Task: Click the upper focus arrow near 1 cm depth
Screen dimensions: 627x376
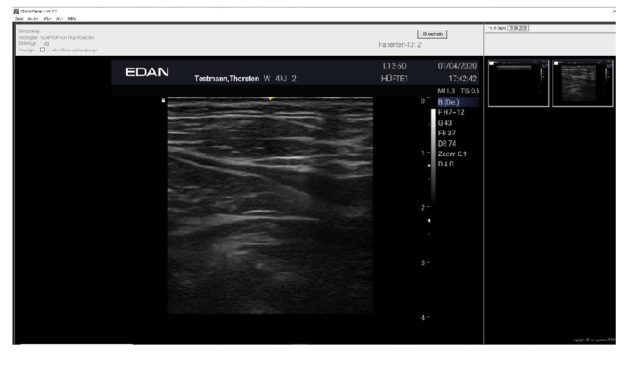Action: 429,165
